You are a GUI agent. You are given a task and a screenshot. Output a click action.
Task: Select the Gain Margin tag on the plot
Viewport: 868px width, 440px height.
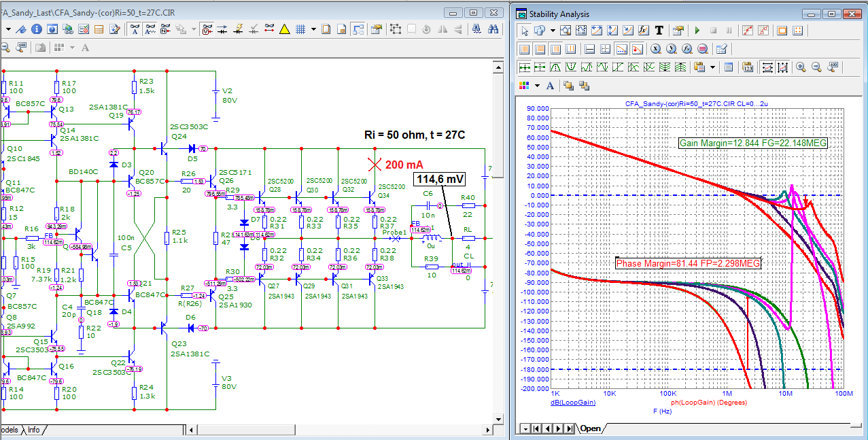[752, 143]
